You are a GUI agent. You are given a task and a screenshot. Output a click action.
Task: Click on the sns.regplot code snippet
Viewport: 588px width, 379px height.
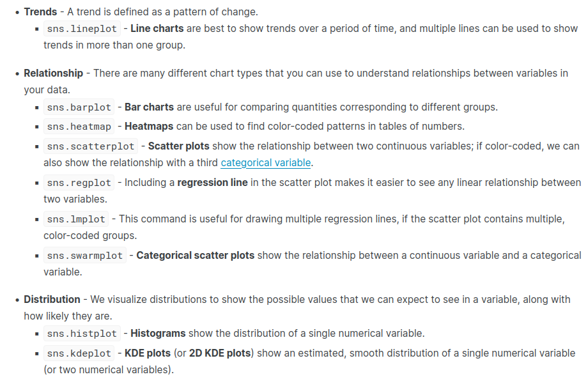pos(79,183)
